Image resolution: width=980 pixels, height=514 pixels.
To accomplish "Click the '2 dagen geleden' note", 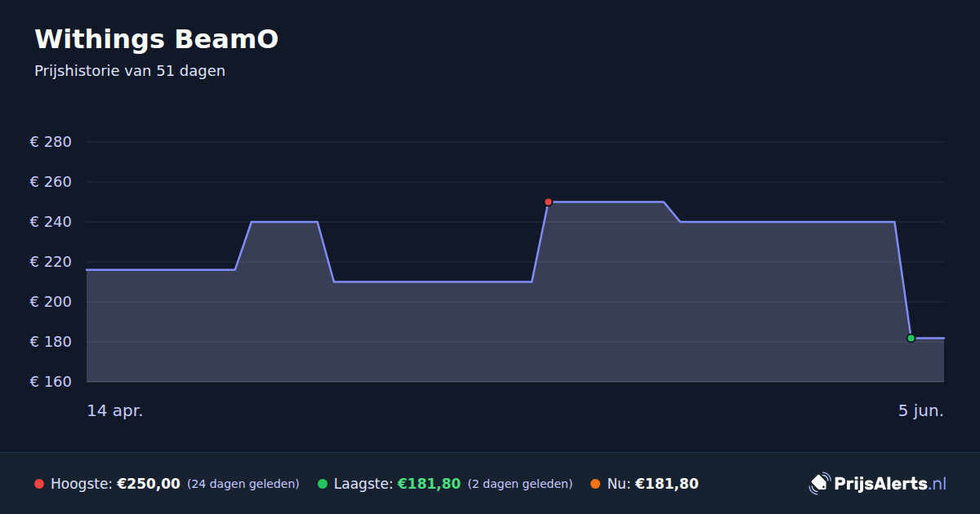I will coord(520,484).
